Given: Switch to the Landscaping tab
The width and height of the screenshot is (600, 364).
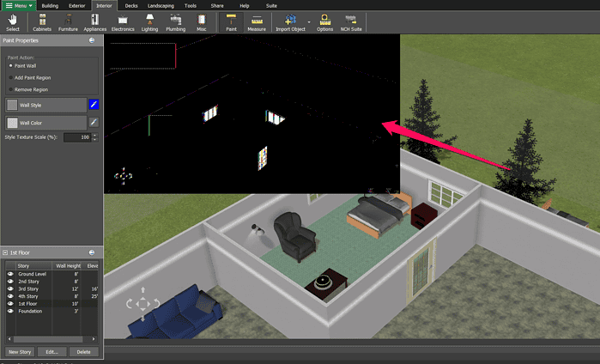Looking at the screenshot, I should tap(161, 6).
